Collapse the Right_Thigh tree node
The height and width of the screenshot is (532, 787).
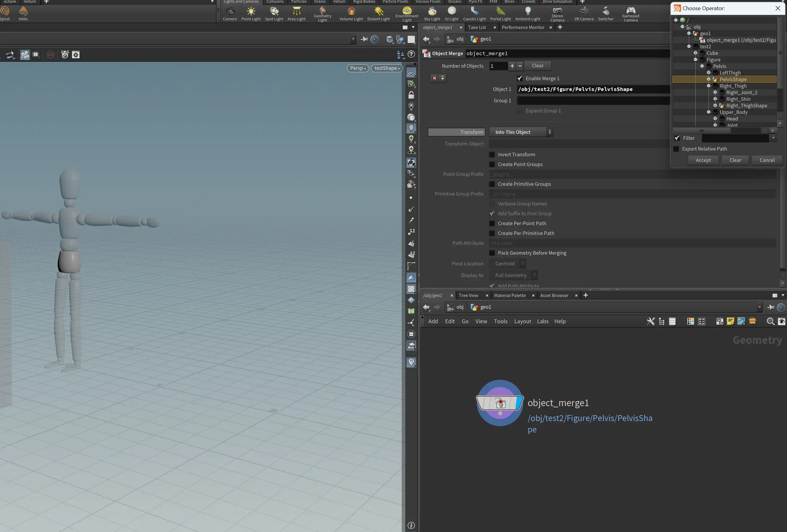709,86
